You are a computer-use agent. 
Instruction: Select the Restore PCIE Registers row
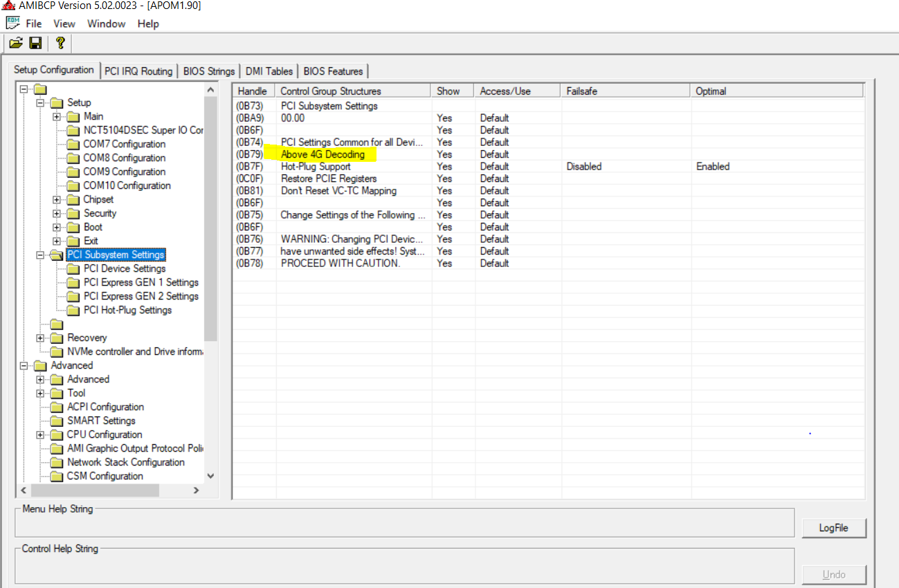pos(549,178)
